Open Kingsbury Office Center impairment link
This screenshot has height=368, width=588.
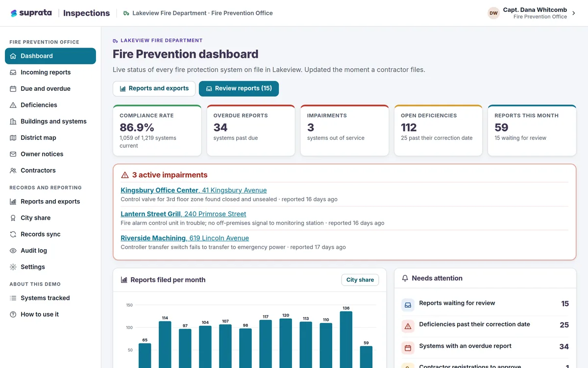[194, 190]
